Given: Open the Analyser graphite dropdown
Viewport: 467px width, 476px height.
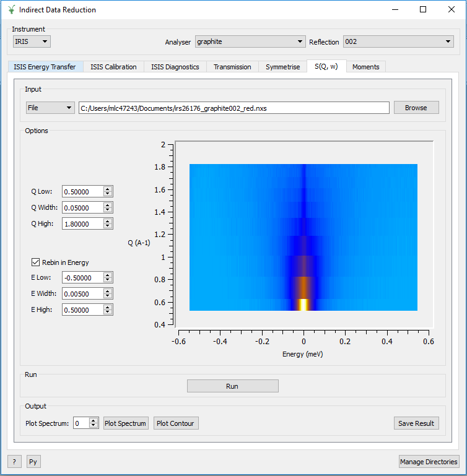Looking at the screenshot, I should (250, 41).
